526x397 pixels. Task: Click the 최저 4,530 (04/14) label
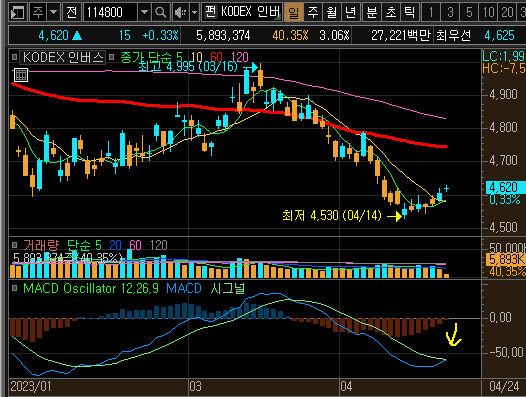[331, 215]
